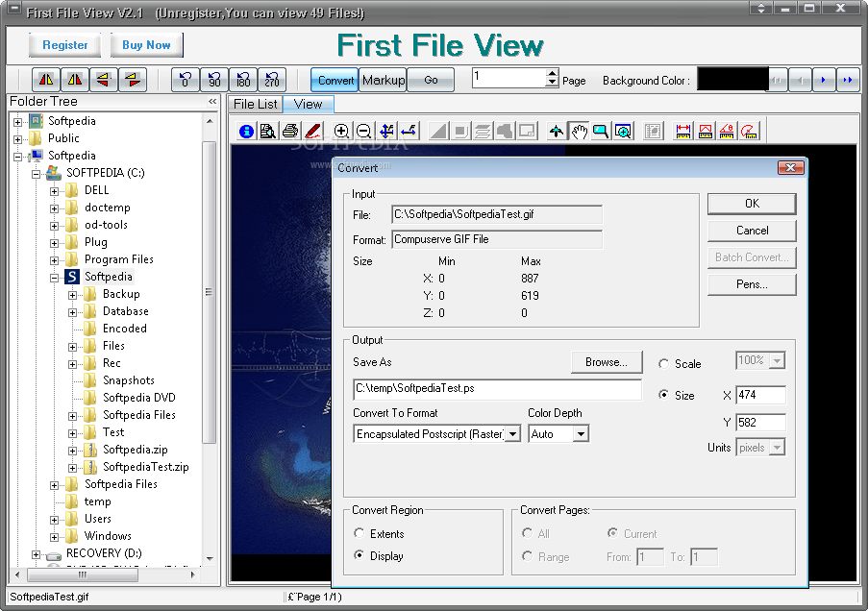Click Browse... to choose output location

(x=607, y=362)
